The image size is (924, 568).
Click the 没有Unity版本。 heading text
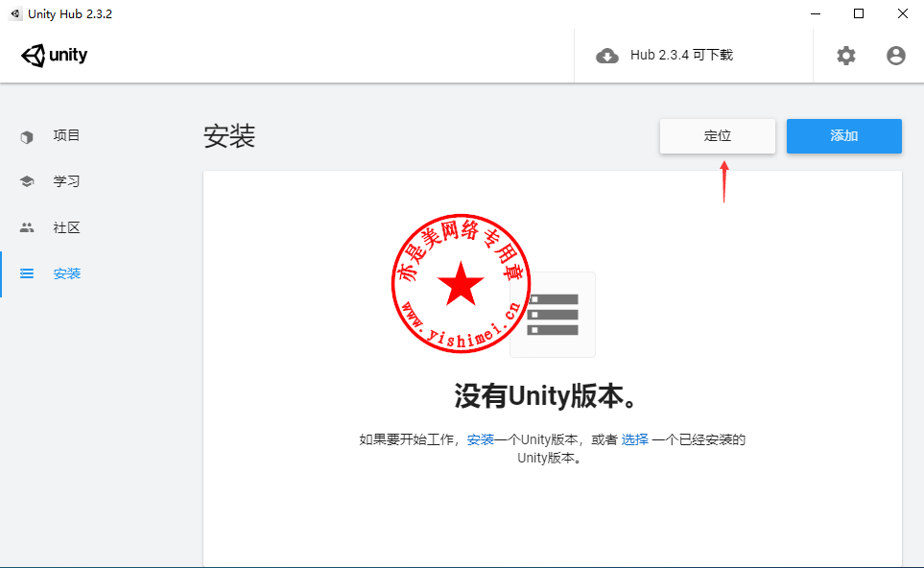[546, 396]
